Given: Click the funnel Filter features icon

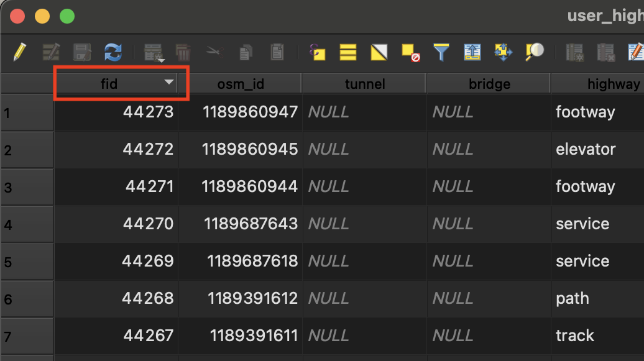Looking at the screenshot, I should (441, 52).
